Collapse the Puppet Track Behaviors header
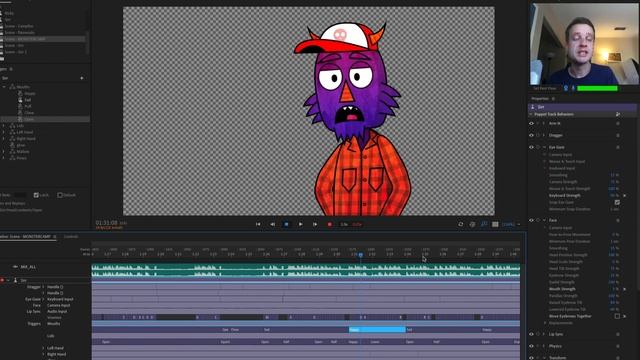The height and width of the screenshot is (360, 640). (x=531, y=114)
